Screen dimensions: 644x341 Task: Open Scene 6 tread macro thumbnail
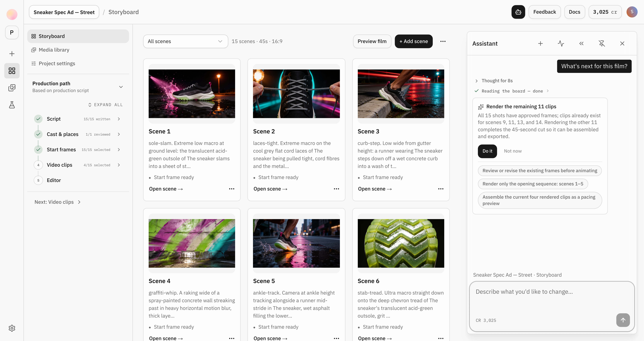tap(401, 243)
